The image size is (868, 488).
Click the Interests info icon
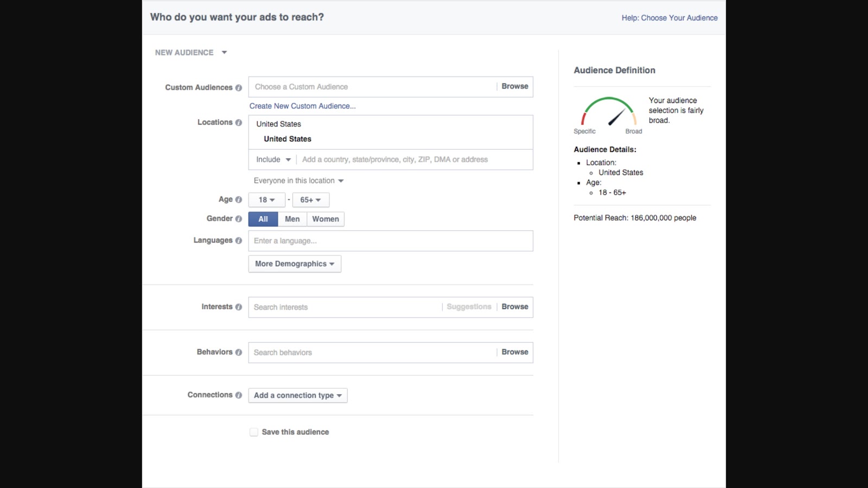point(239,307)
